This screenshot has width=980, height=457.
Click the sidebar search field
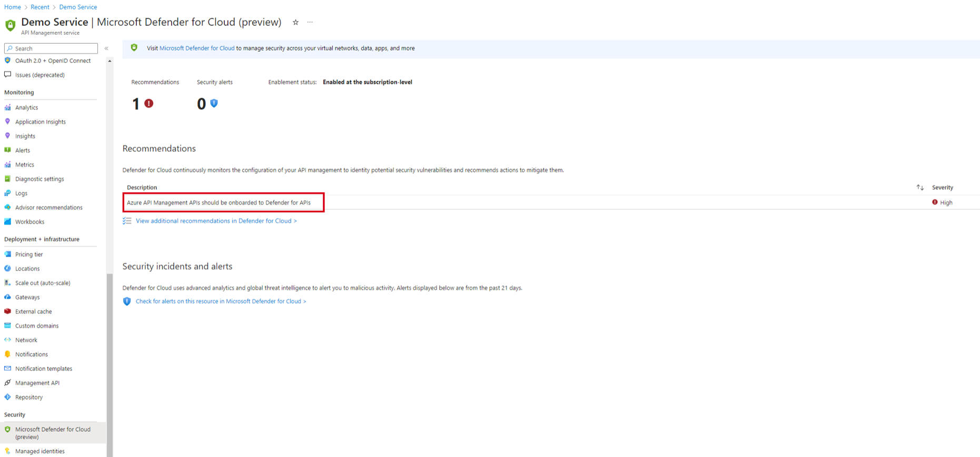51,48
